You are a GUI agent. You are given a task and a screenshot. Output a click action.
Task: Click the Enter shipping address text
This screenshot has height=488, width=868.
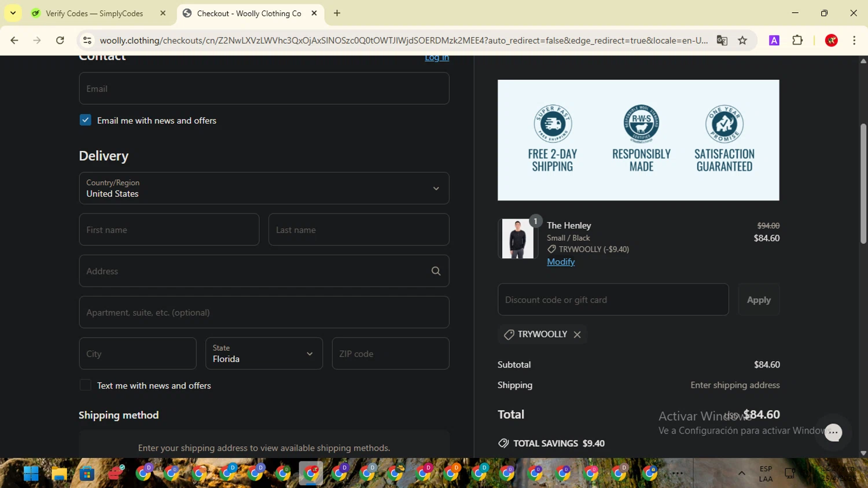735,385
